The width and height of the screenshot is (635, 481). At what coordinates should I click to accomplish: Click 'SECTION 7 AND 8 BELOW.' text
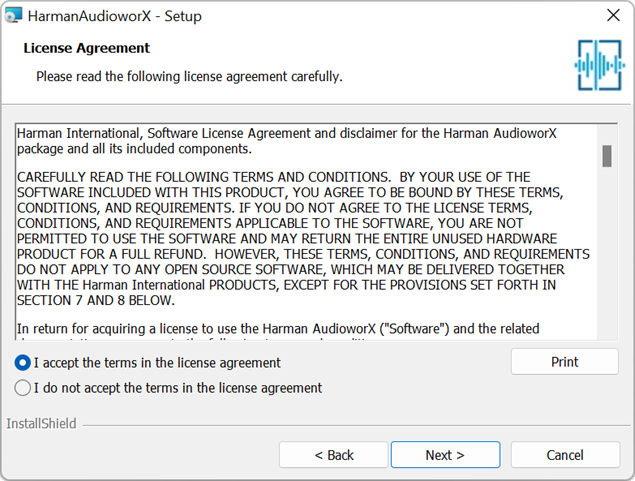96,300
